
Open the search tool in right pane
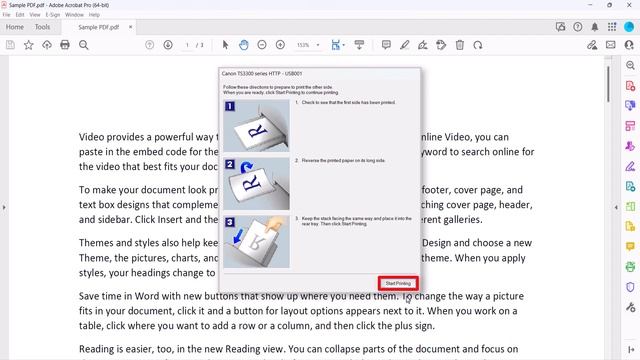(x=630, y=65)
